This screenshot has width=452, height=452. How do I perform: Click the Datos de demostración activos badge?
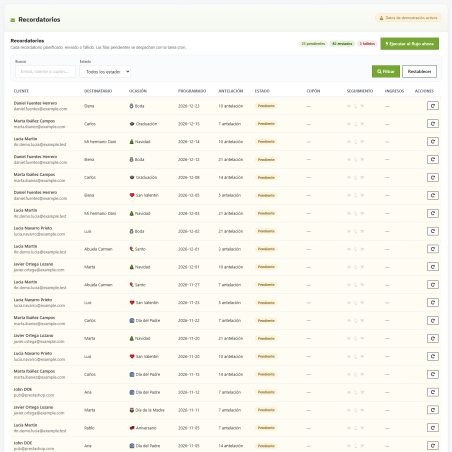pos(408,18)
